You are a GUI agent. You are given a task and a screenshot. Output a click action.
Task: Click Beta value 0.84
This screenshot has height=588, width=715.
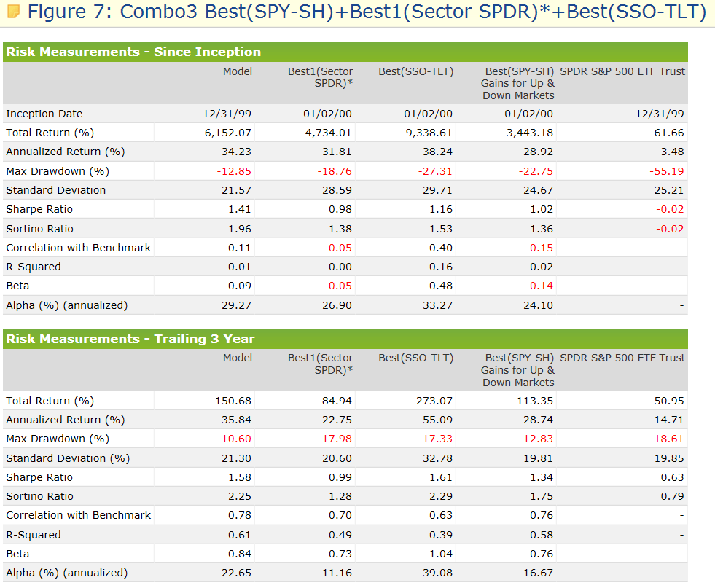click(x=239, y=554)
